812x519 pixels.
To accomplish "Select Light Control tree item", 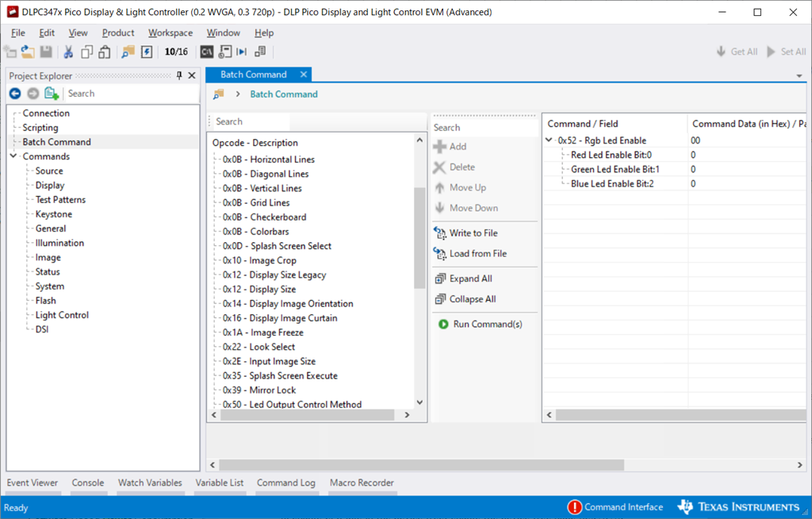I will pyautogui.click(x=62, y=315).
